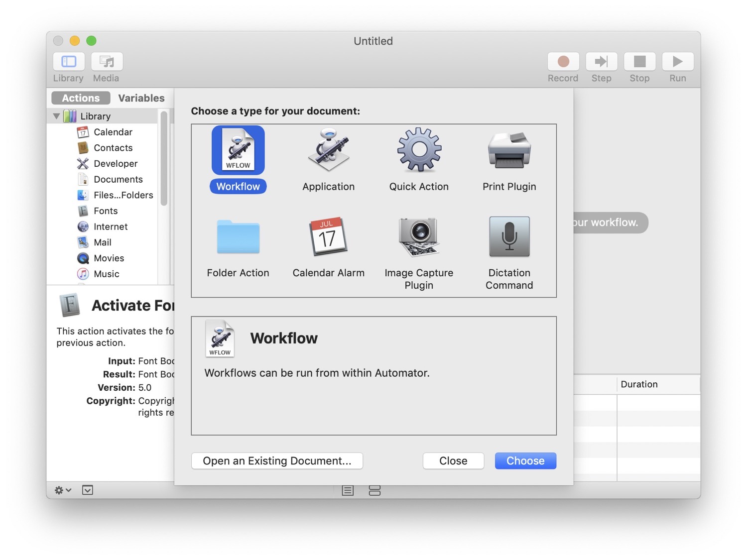Screen dimensions: 747x560
Task: Show the variables split view icon
Action: (x=374, y=491)
